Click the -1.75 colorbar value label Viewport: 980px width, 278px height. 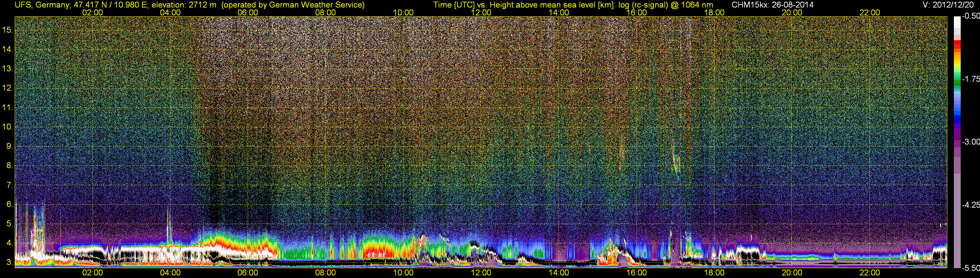coord(971,79)
